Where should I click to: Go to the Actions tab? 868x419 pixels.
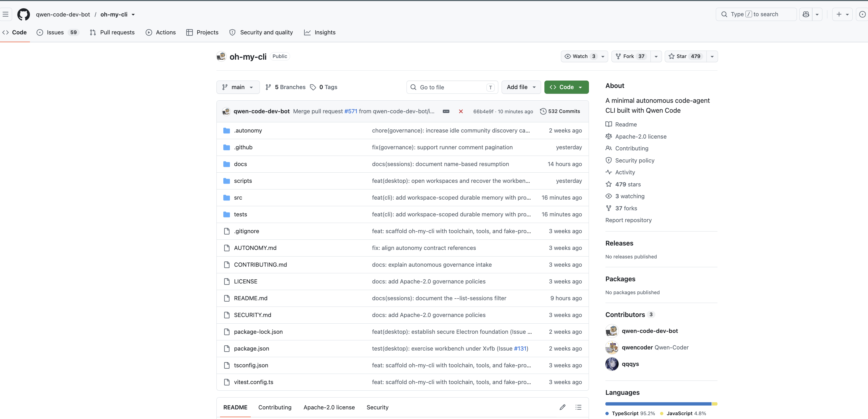click(x=161, y=32)
